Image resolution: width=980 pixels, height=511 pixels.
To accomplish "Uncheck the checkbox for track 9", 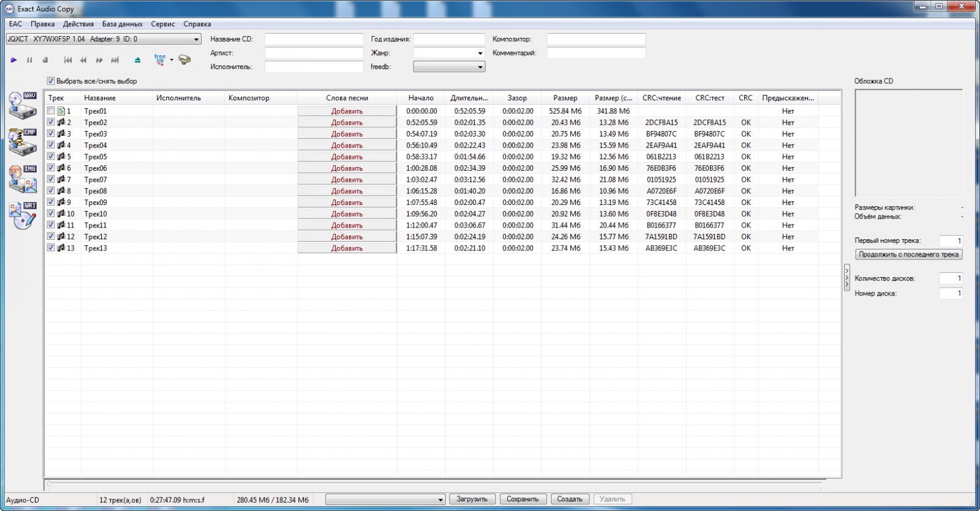I will click(51, 202).
